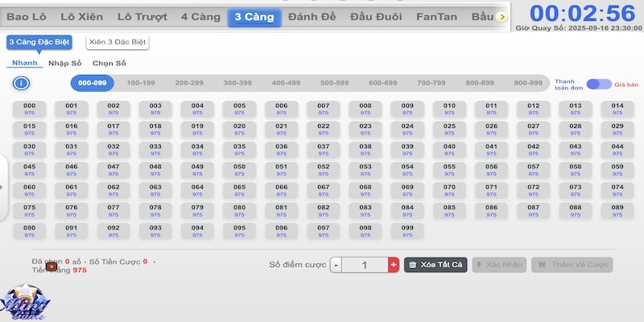Click the blue info circle icon

(21, 83)
